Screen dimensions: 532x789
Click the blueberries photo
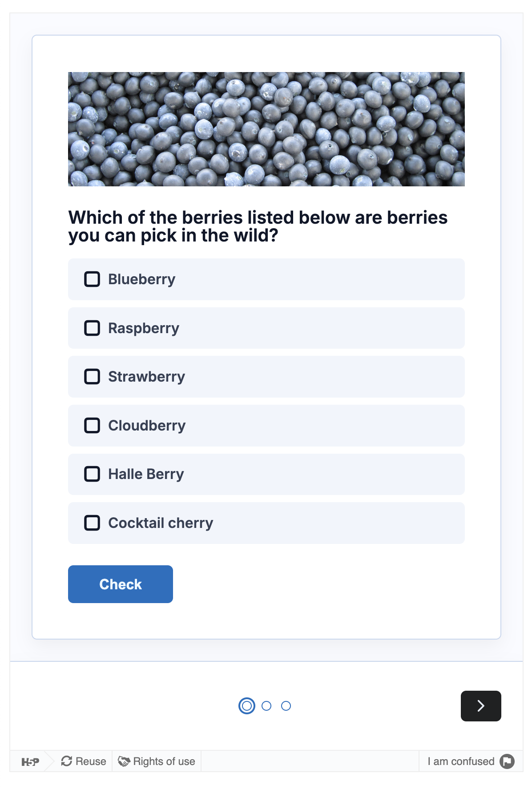[x=266, y=129]
